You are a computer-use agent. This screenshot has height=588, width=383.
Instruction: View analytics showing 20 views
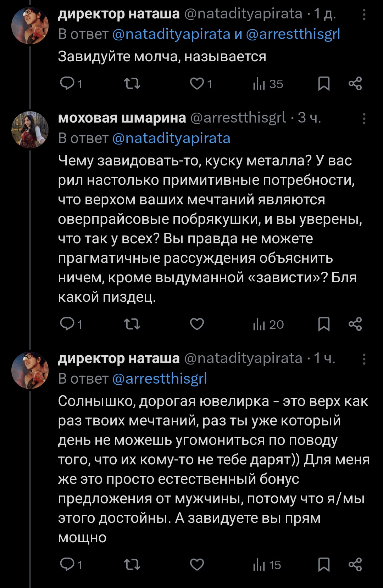(x=268, y=324)
